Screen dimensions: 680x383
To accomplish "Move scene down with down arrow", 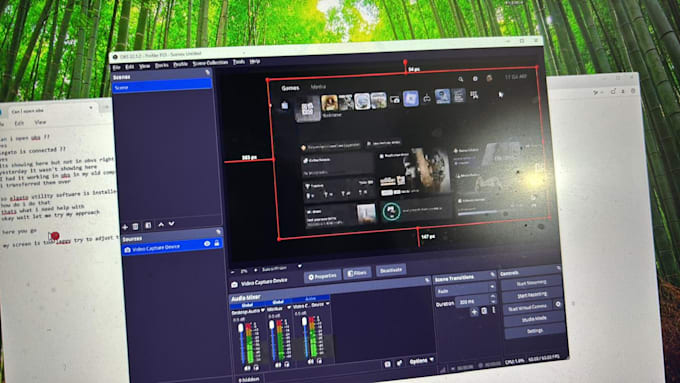I will [171, 224].
